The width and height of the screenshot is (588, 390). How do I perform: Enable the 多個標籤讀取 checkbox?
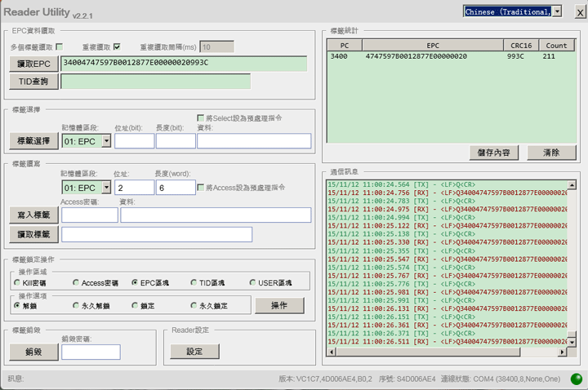pyautogui.click(x=59, y=47)
